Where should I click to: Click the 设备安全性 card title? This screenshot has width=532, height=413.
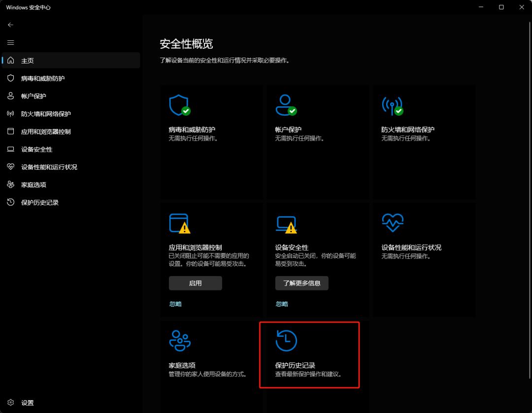(x=292, y=248)
